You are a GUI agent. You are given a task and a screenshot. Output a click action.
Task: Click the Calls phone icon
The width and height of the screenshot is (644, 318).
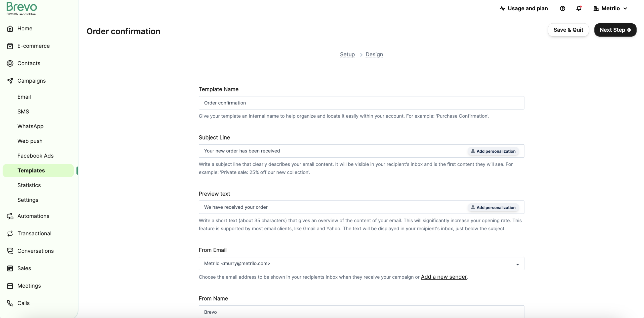click(x=10, y=303)
